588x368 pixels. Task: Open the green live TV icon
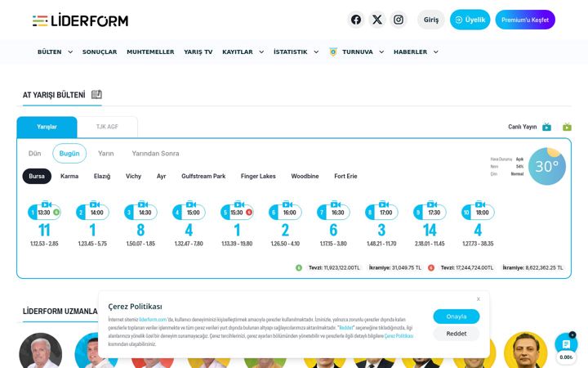tap(567, 127)
